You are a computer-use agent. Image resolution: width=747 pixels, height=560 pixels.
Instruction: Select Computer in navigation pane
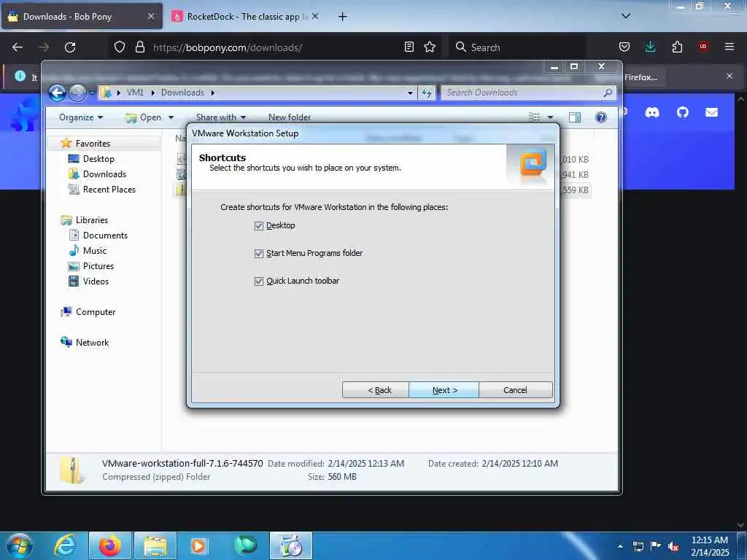pos(96,312)
